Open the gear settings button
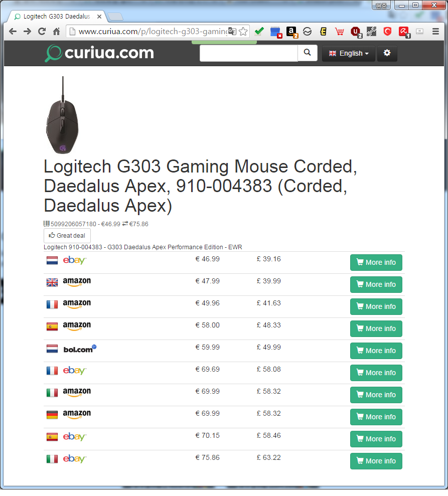Image resolution: width=448 pixels, height=496 pixels. (x=387, y=53)
